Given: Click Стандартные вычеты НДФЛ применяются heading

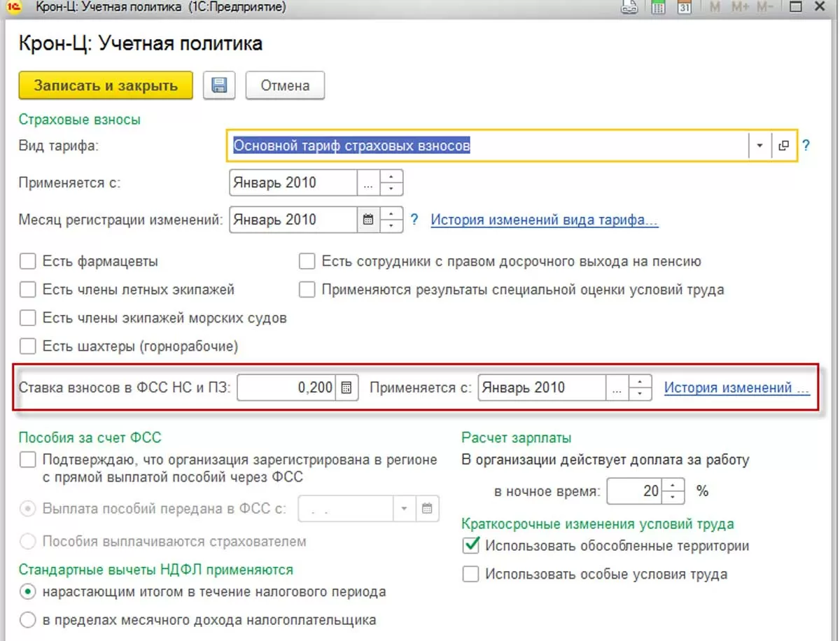Looking at the screenshot, I should pyautogui.click(x=156, y=570).
